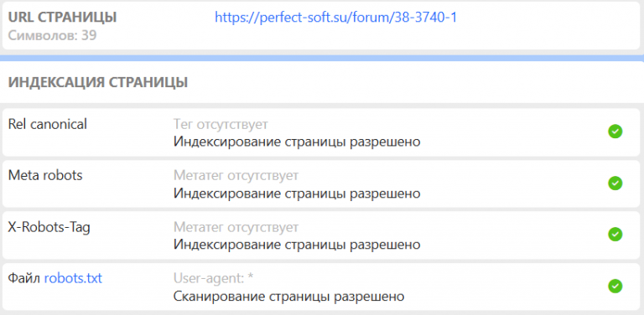Open the robots.txt file link
Screen dimensions: 644x315
point(73,278)
